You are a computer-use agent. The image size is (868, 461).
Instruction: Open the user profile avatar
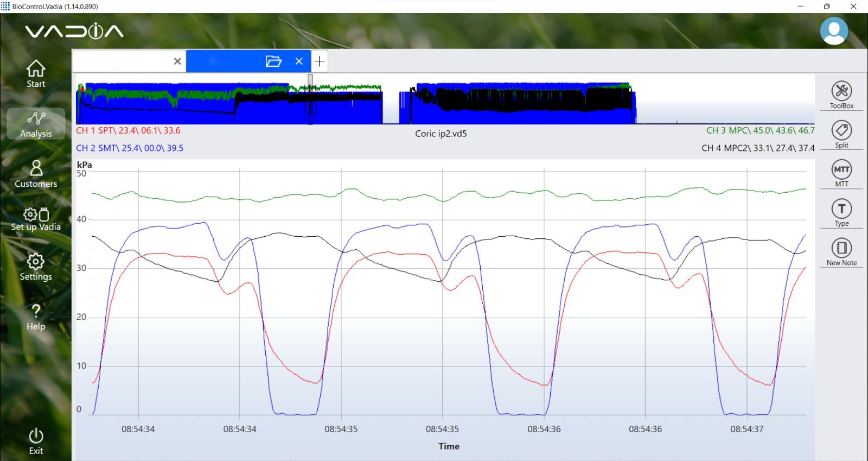click(834, 31)
